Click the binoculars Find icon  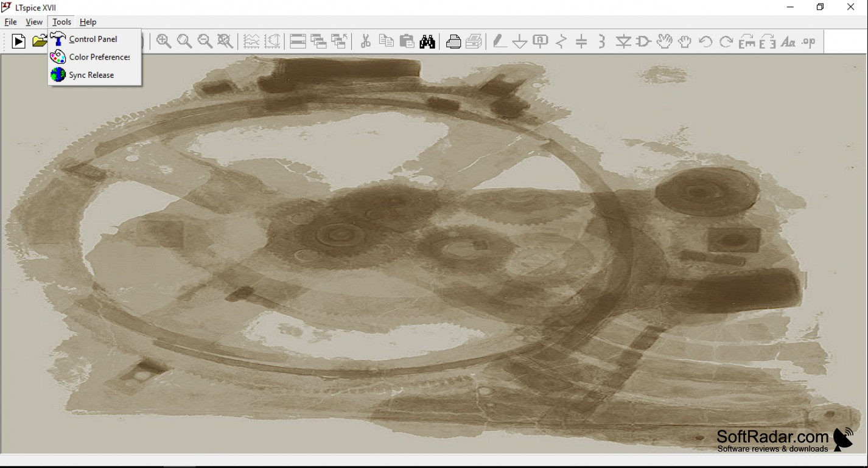pyautogui.click(x=427, y=41)
